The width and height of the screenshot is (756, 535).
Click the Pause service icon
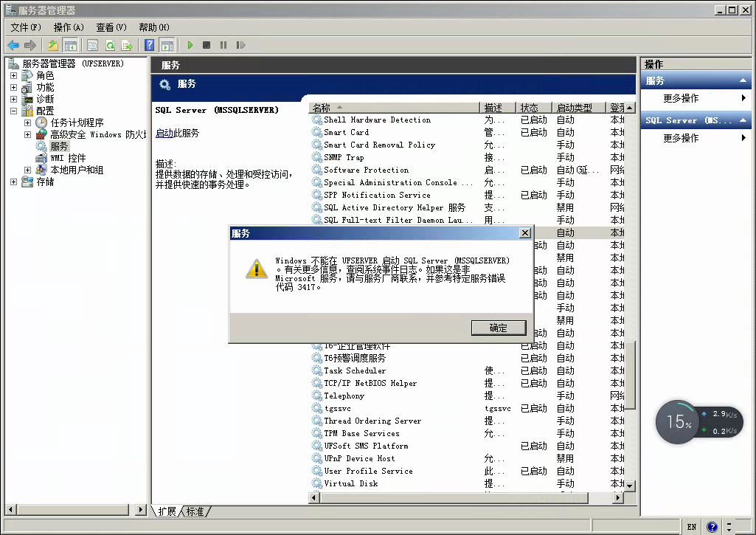coord(223,45)
